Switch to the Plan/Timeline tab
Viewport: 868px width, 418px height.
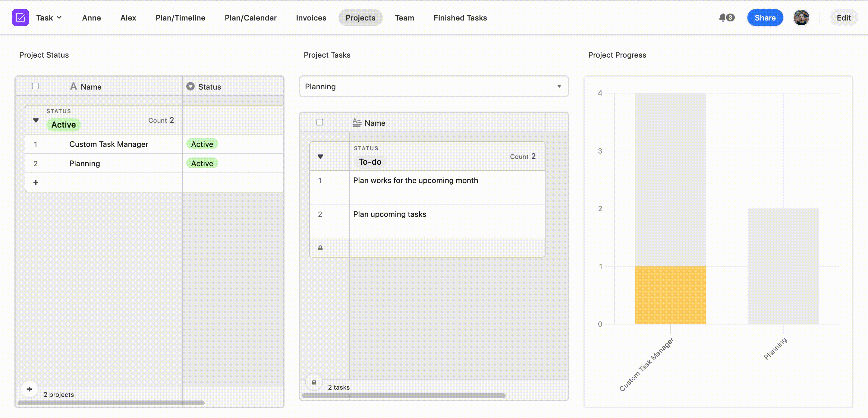click(x=180, y=17)
